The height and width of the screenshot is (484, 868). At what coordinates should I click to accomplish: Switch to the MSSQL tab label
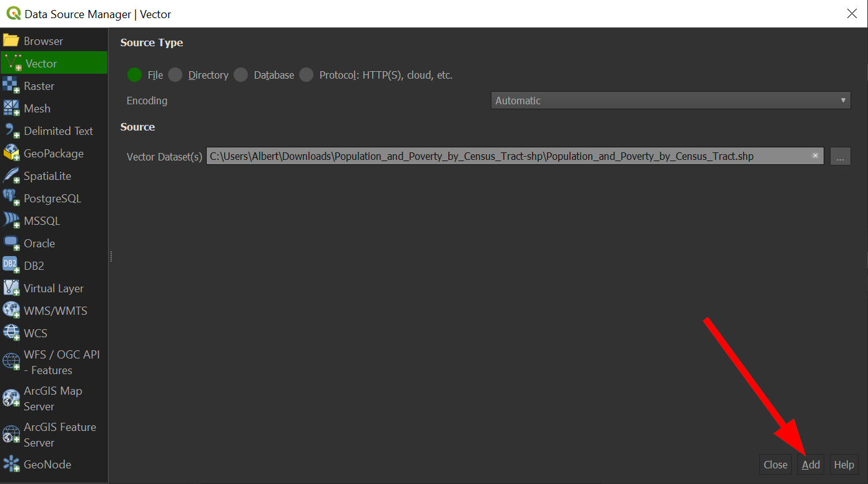(42, 221)
